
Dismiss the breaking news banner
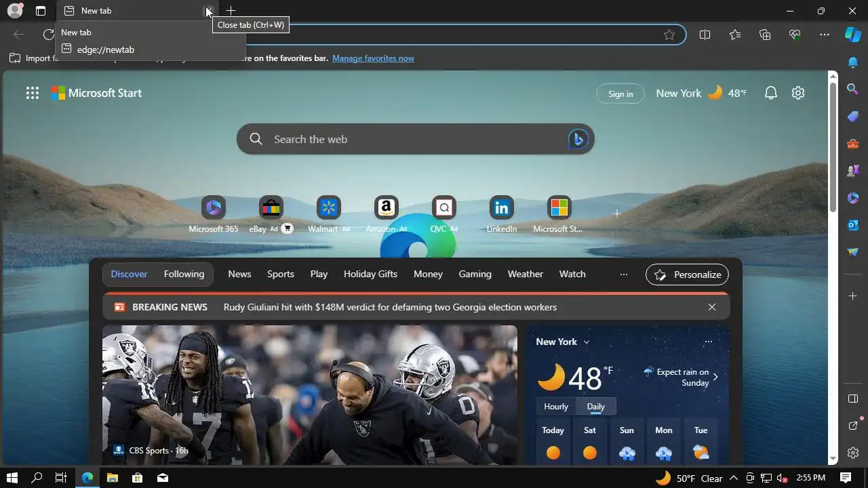(x=712, y=307)
